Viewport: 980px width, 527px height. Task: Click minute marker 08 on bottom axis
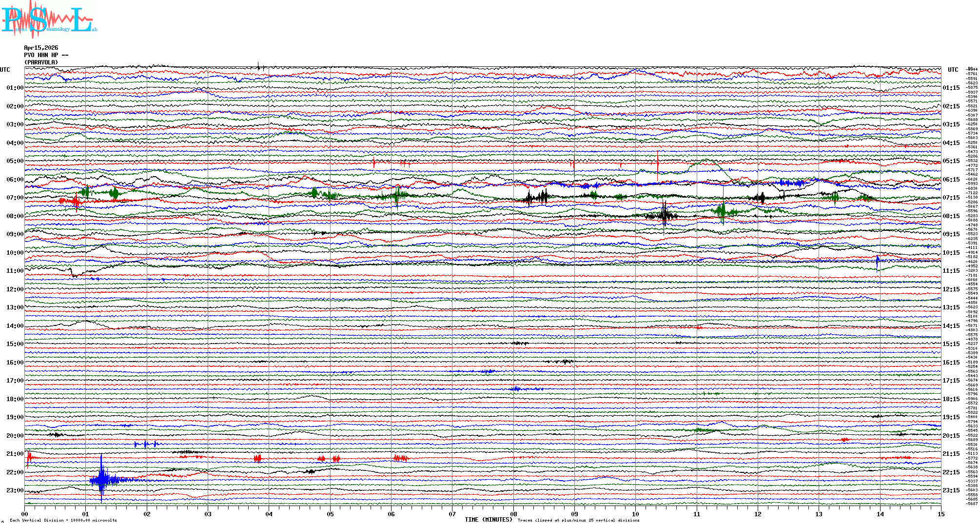tap(513, 514)
